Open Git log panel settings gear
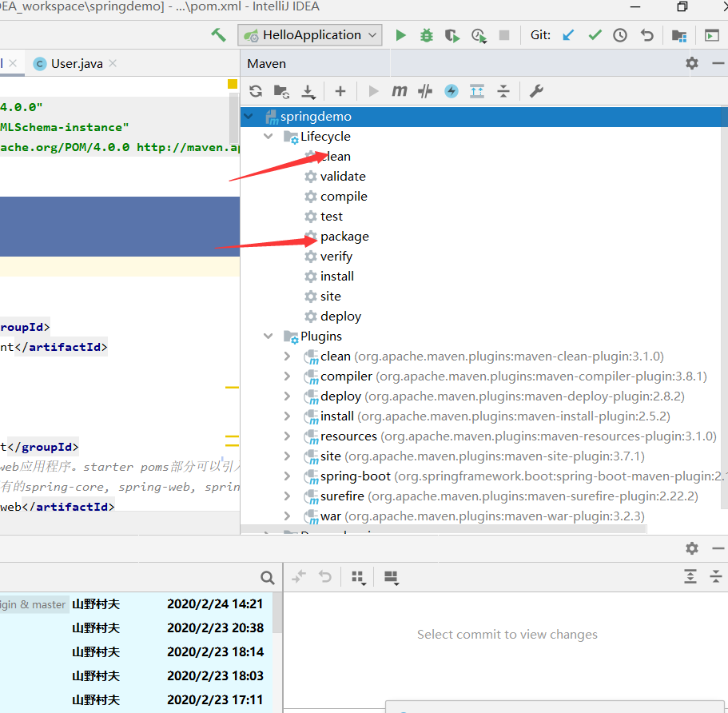Viewport: 728px width, 713px height. pos(692,548)
